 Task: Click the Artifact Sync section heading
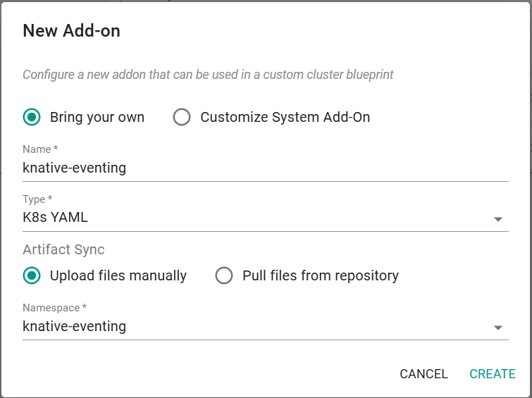(63, 249)
